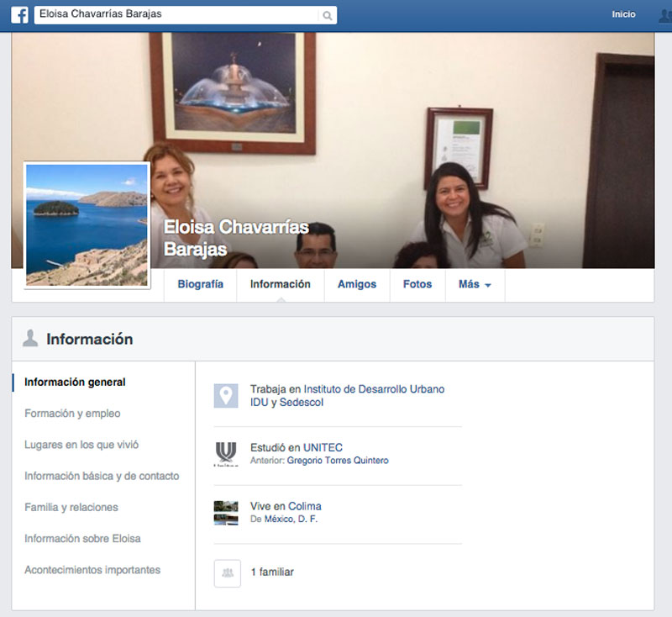Select Acontecimientos importantes

[92, 570]
